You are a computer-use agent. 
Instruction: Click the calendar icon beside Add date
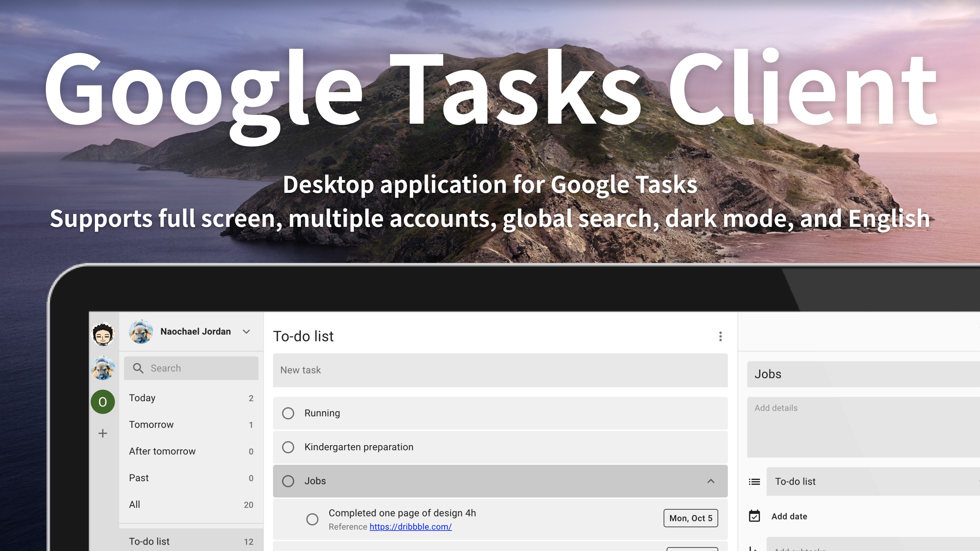754,516
